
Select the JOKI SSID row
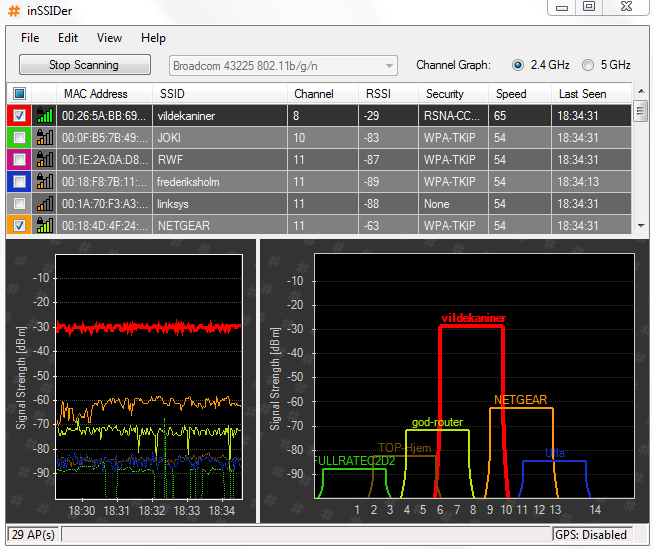[220, 137]
